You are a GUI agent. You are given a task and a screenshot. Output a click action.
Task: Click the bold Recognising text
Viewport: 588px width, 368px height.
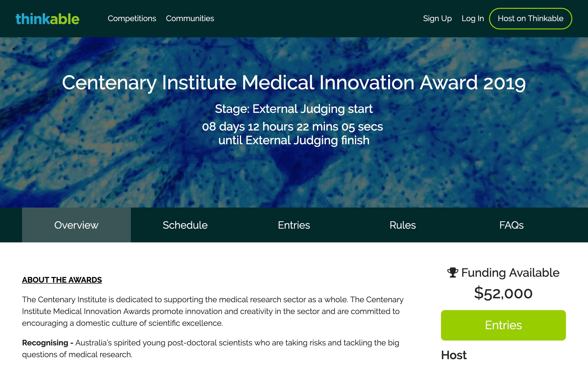tap(45, 343)
